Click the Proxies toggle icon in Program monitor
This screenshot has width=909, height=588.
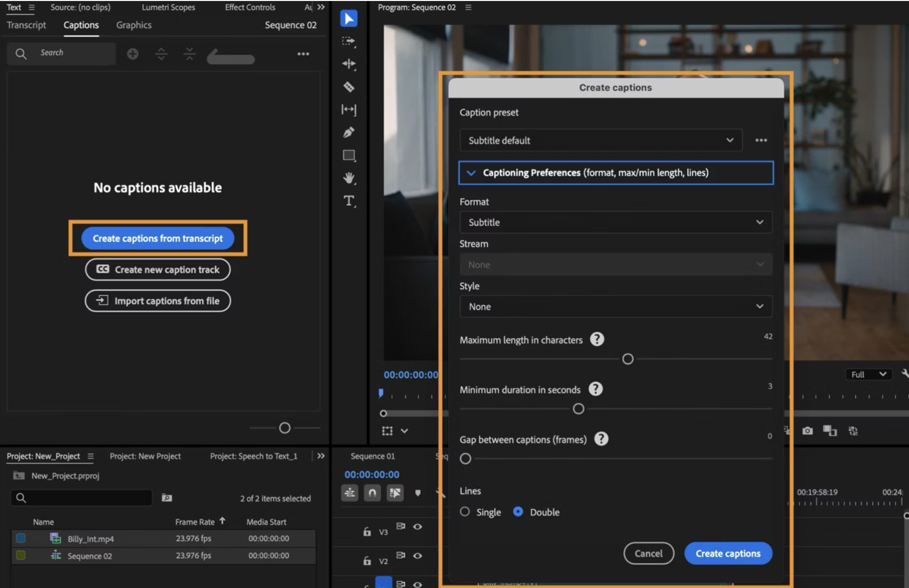pyautogui.click(x=853, y=431)
